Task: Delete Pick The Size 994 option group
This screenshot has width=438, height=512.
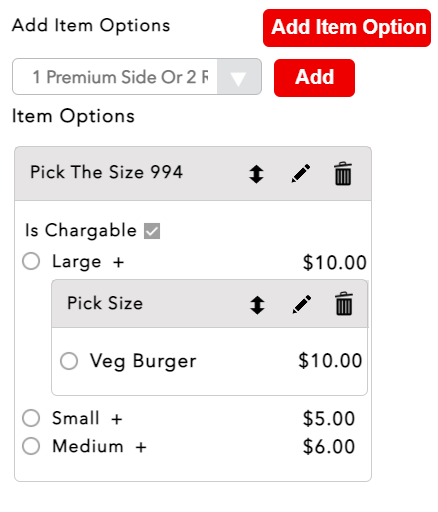Action: pos(343,173)
